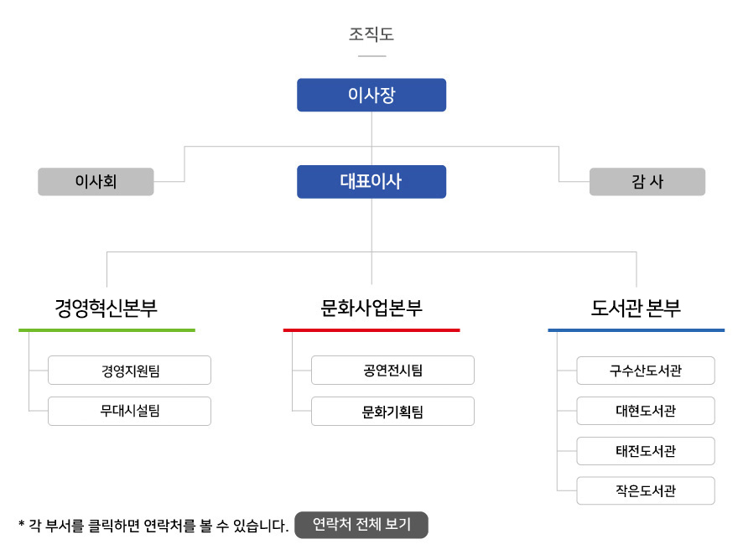Select the 대표이사 blue box
The height and width of the screenshot is (560, 743).
point(371,181)
